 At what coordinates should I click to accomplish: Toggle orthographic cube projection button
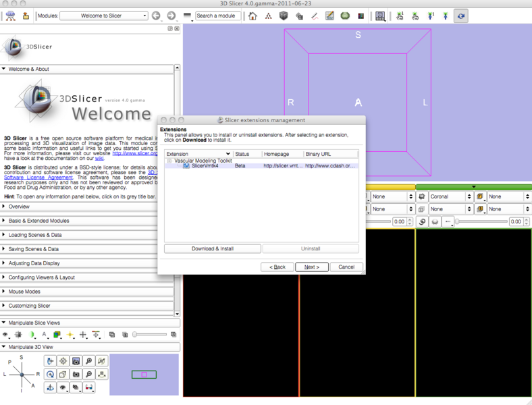63,375
